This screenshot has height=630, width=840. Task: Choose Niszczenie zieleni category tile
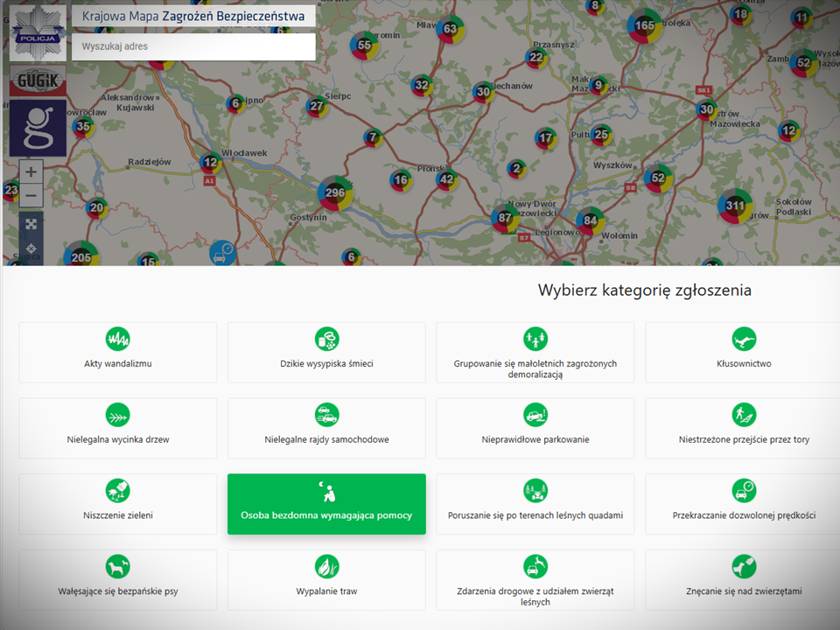(x=118, y=504)
